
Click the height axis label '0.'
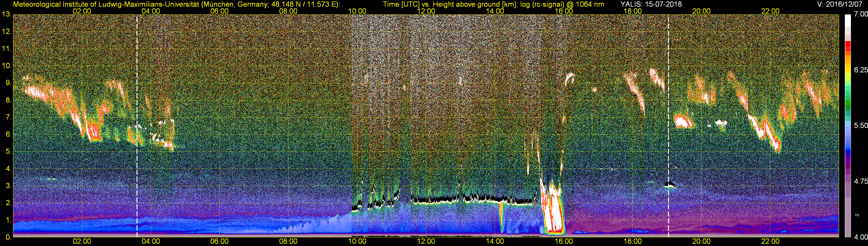click(x=8, y=237)
